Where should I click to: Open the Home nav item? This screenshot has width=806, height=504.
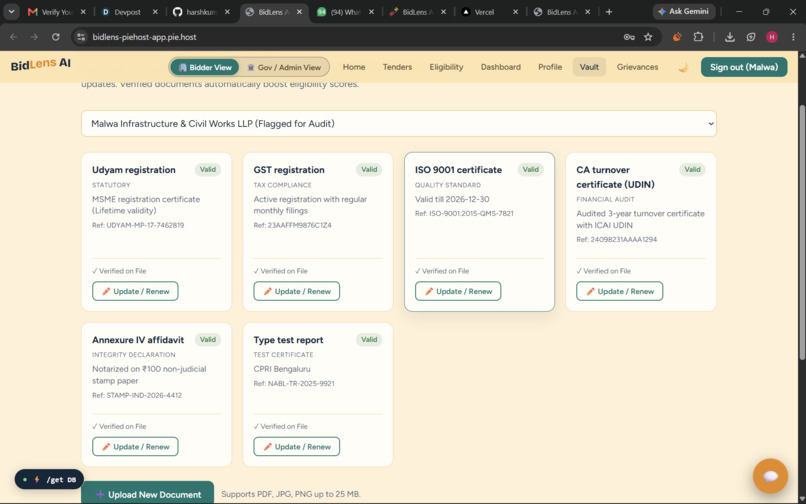coord(354,67)
